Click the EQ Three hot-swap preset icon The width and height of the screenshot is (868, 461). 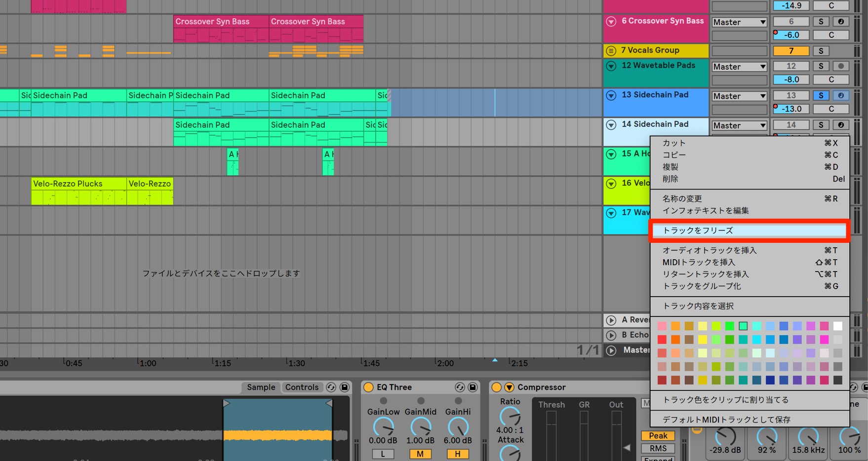click(x=460, y=387)
